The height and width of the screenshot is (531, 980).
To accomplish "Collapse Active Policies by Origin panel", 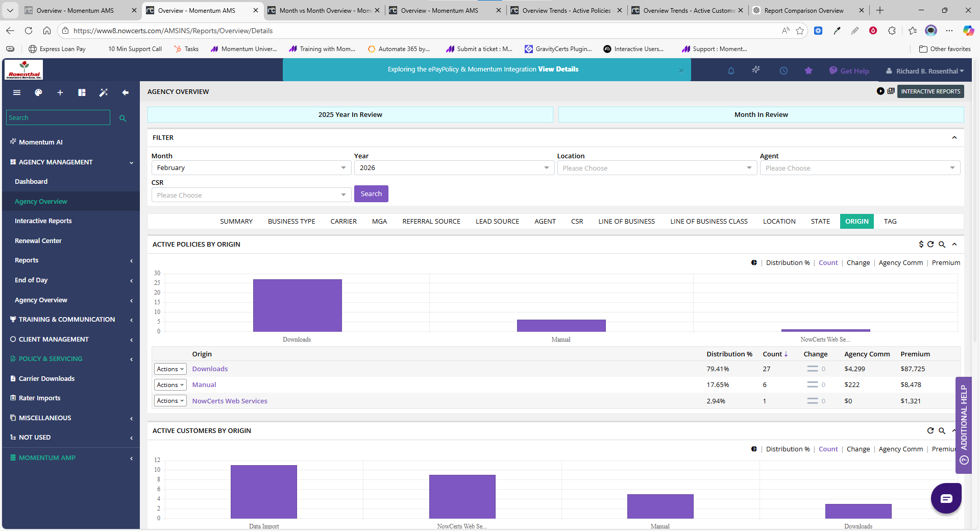I will click(954, 244).
